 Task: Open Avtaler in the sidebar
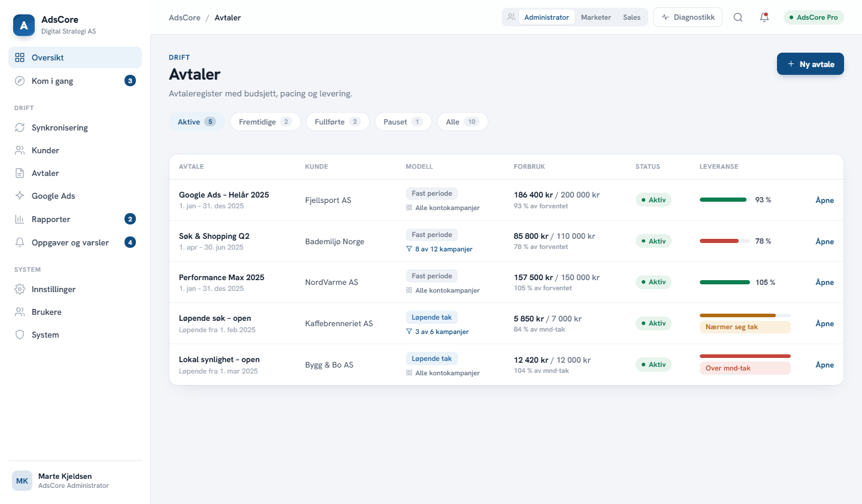pyautogui.click(x=75, y=173)
